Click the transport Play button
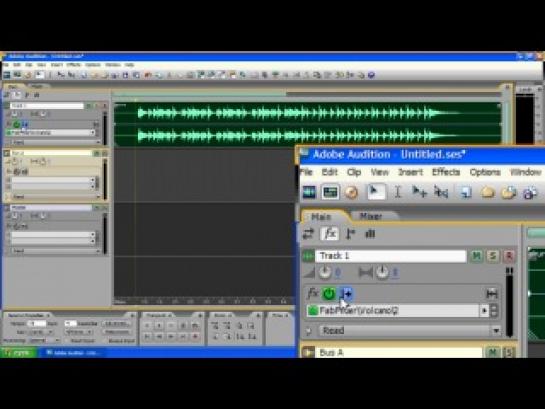 tap(159, 326)
